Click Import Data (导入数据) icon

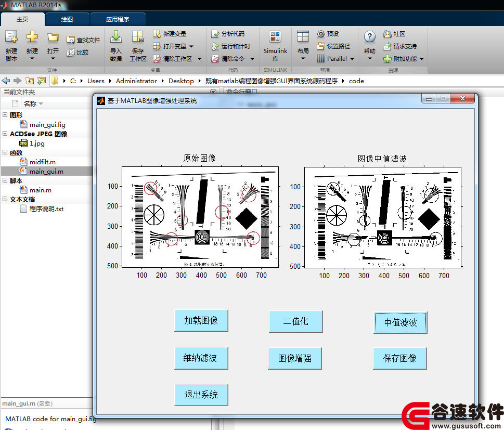[x=115, y=37]
